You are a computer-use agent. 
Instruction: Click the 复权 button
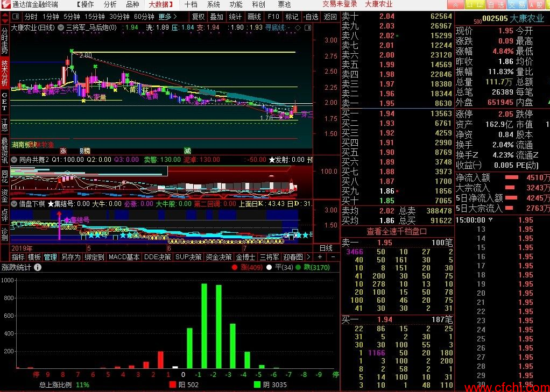[x=198, y=17]
